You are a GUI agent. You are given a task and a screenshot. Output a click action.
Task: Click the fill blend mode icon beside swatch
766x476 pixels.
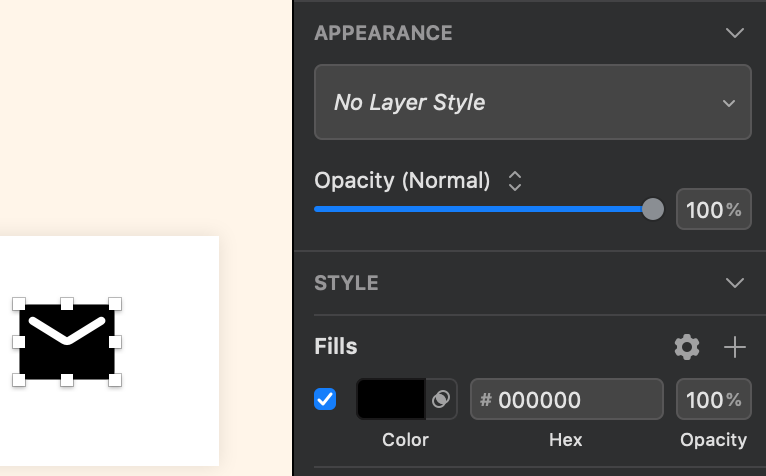(441, 400)
